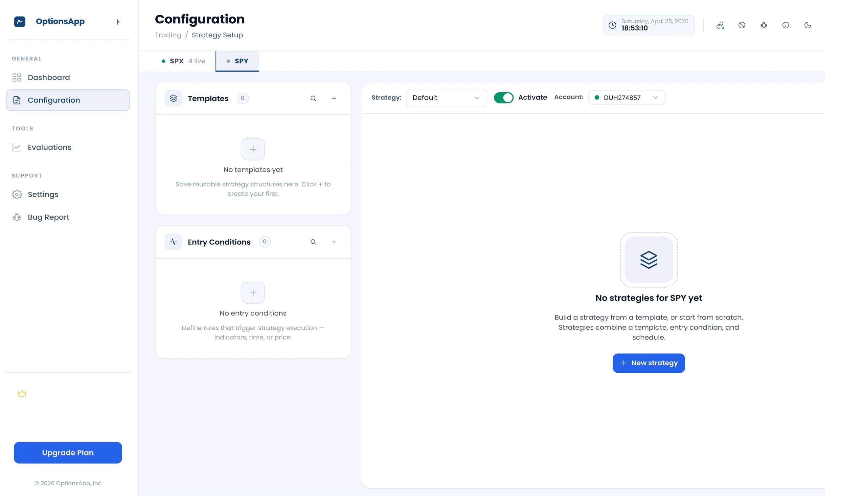841x504 pixels.
Task: Click the 'No entry conditions' text
Action: [253, 313]
